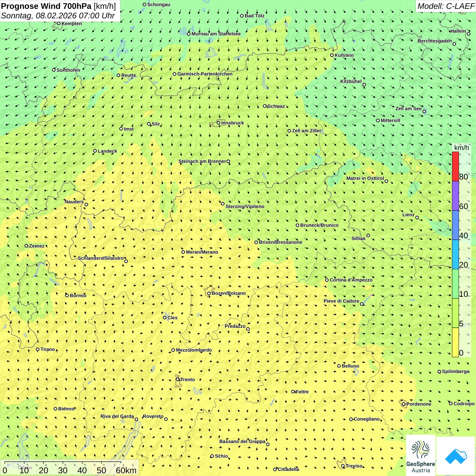Click the kilometre distance scale bar
This screenshot has width=476, height=476.
pos(69,468)
